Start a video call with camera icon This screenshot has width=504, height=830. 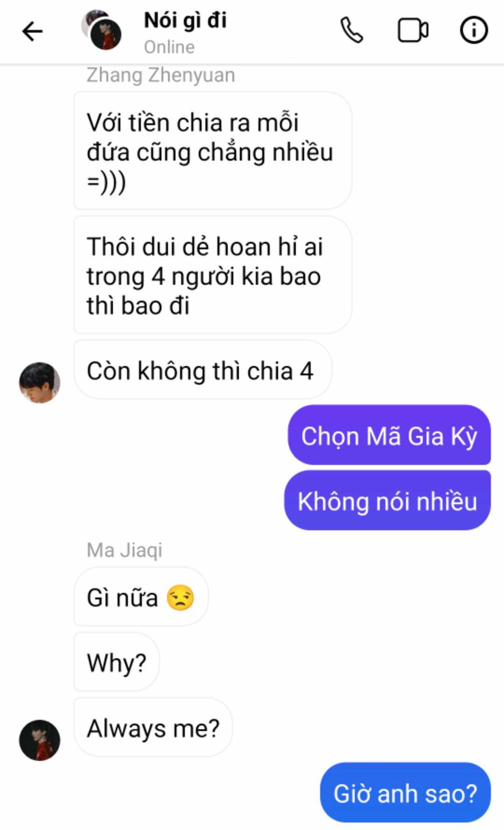click(413, 31)
